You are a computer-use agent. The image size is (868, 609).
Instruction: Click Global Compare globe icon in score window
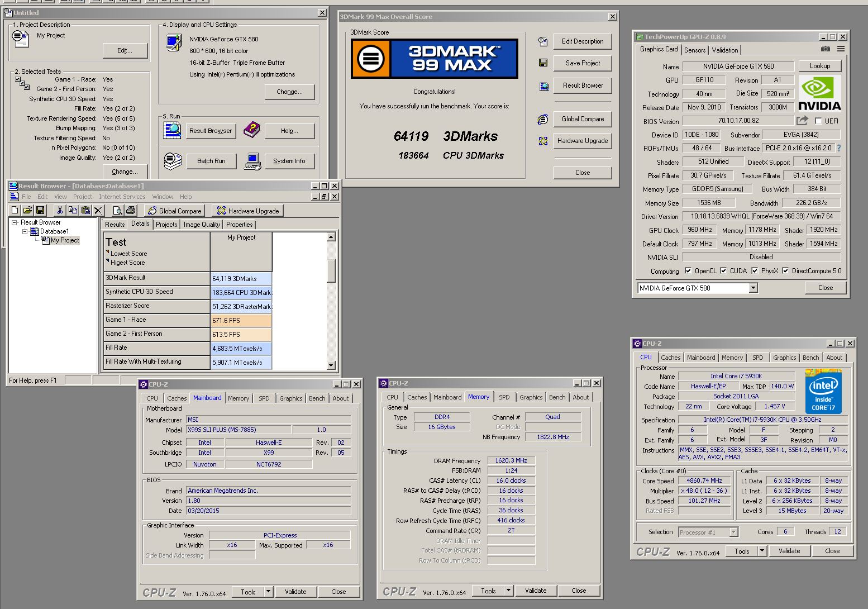click(x=543, y=119)
